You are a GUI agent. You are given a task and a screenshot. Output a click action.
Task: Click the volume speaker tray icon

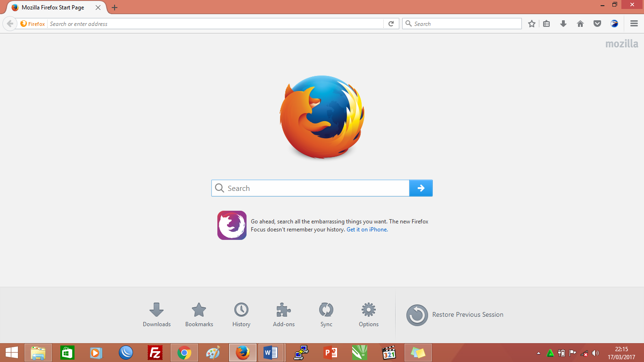coord(595,353)
